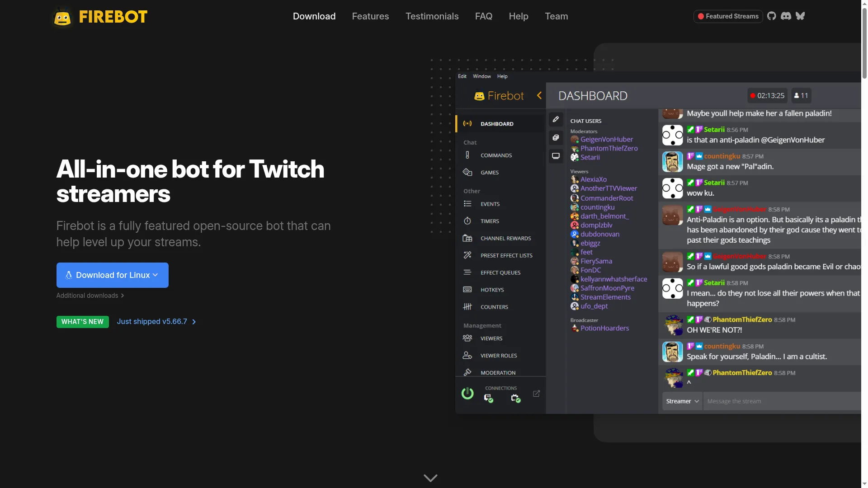Collapse the sidebar with orange chevron
868x488 pixels.
tap(539, 95)
